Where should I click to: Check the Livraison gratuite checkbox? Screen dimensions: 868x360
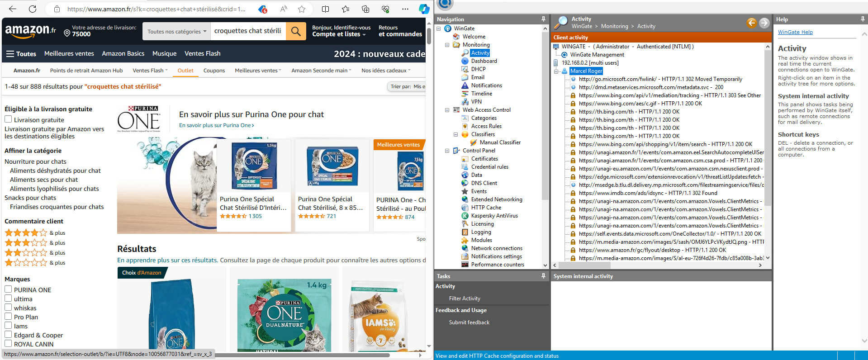point(8,119)
